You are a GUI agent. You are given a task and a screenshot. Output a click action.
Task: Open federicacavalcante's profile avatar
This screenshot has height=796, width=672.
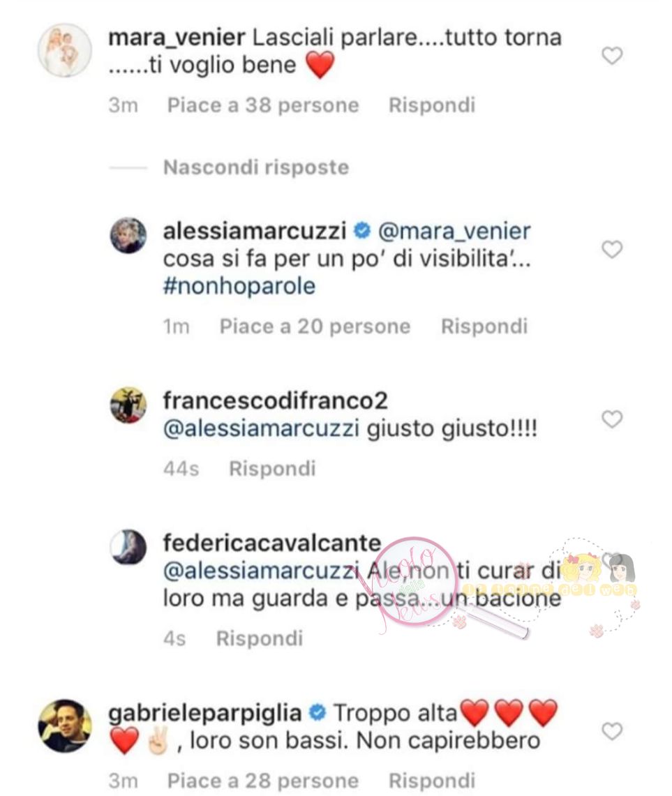point(128,547)
